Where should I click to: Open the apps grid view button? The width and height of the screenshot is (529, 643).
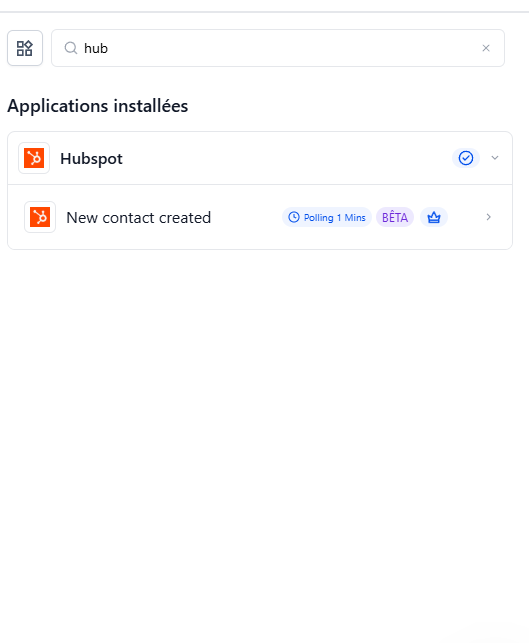pyautogui.click(x=25, y=48)
